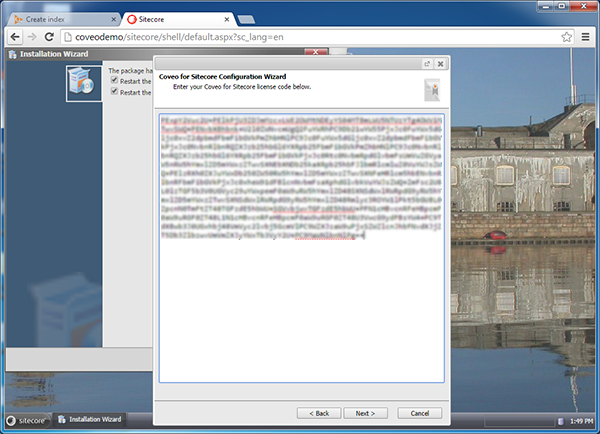Click the Coveo for Sitecore Configuration Wizard heading
This screenshot has height=434, width=600.
[x=222, y=77]
